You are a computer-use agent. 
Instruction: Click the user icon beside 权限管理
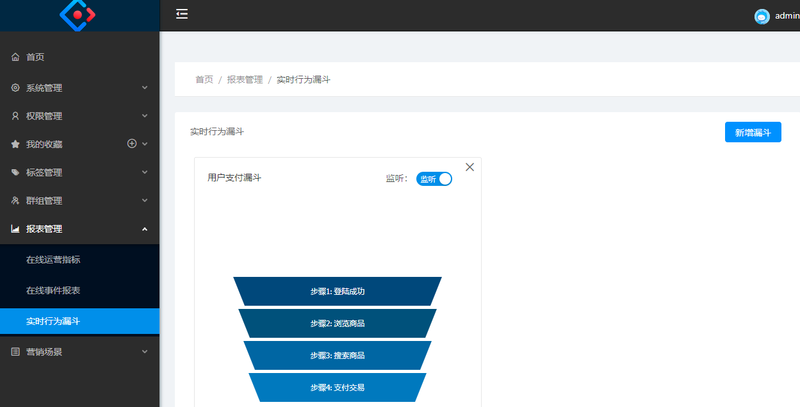(x=15, y=116)
